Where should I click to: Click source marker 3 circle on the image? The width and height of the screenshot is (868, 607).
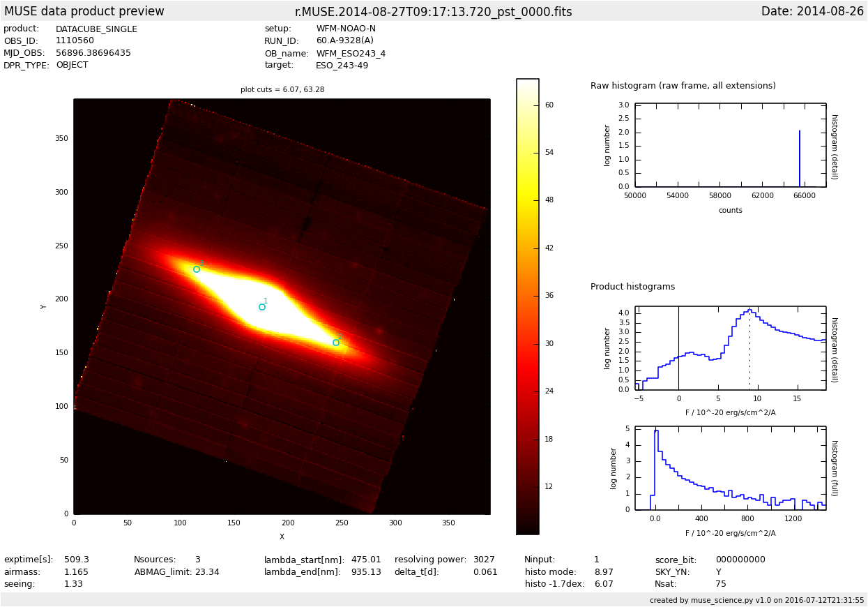pyautogui.click(x=197, y=269)
